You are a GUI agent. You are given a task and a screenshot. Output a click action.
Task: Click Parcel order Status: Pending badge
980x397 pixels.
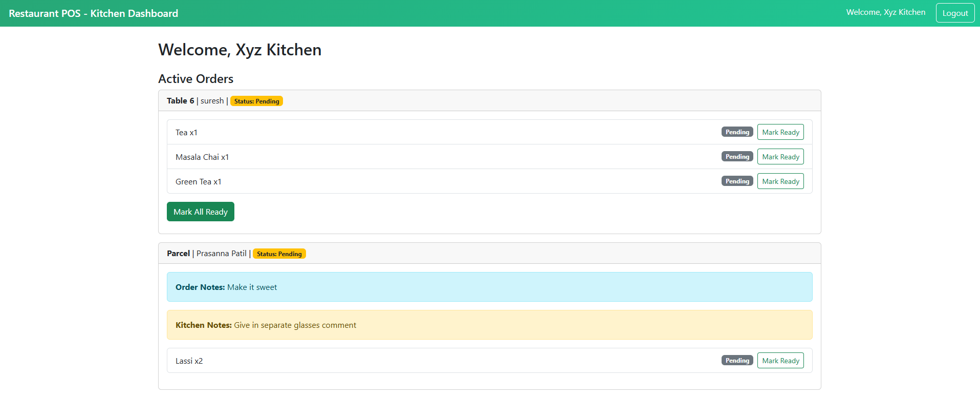(279, 254)
